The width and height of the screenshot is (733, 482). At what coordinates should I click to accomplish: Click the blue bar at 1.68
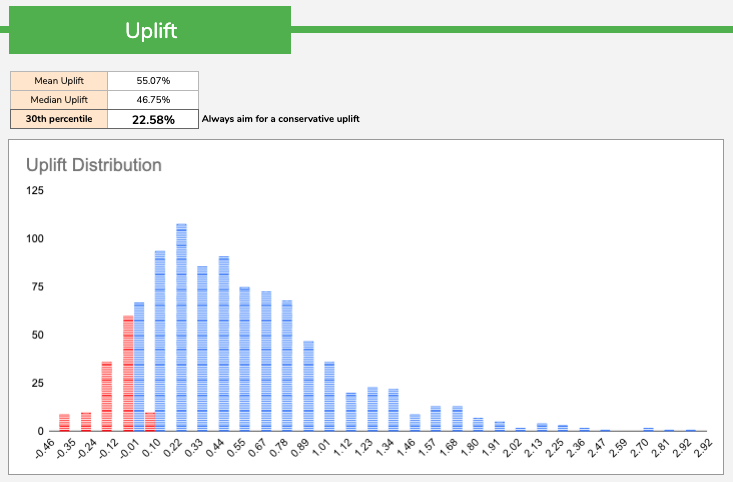[457, 418]
